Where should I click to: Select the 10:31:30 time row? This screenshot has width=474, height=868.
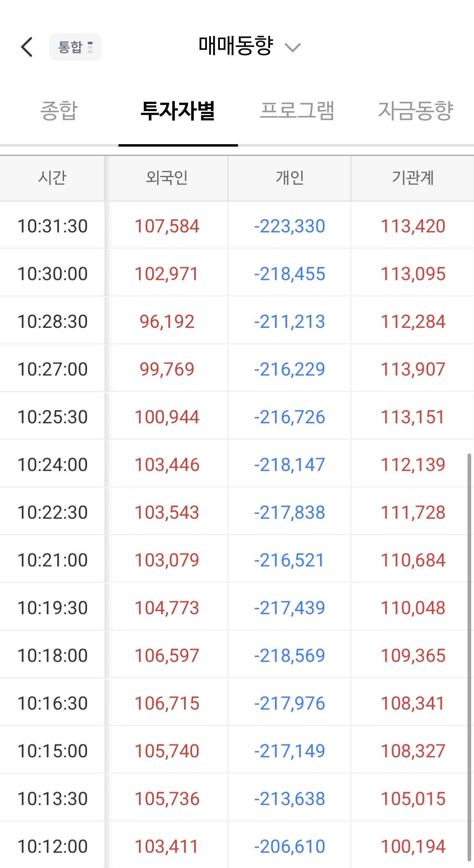(237, 226)
